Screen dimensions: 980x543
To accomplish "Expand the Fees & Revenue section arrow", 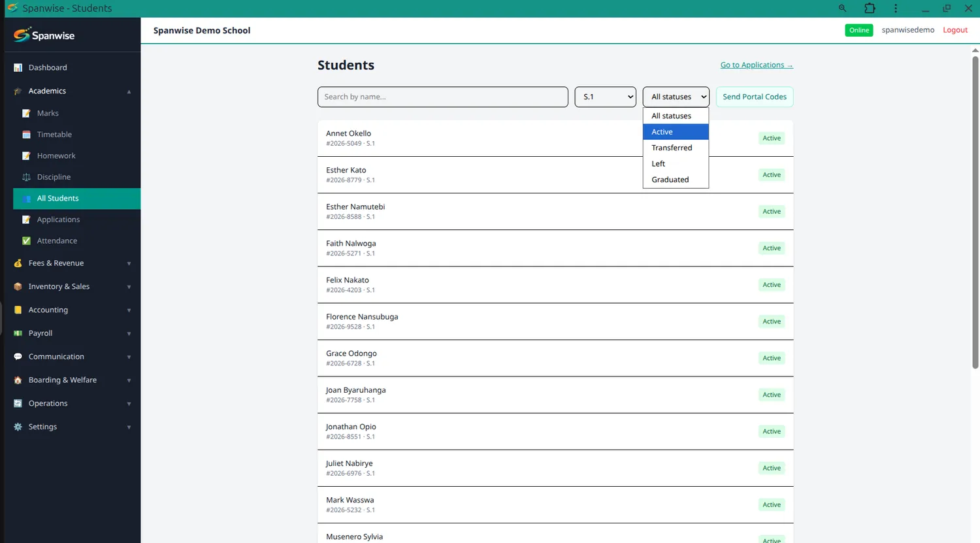I will click(x=129, y=263).
